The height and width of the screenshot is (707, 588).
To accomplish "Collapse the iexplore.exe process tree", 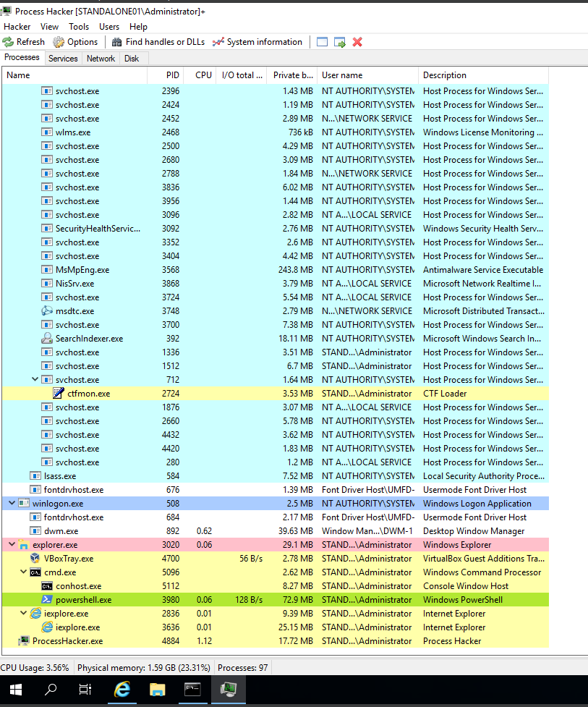I will click(22, 613).
